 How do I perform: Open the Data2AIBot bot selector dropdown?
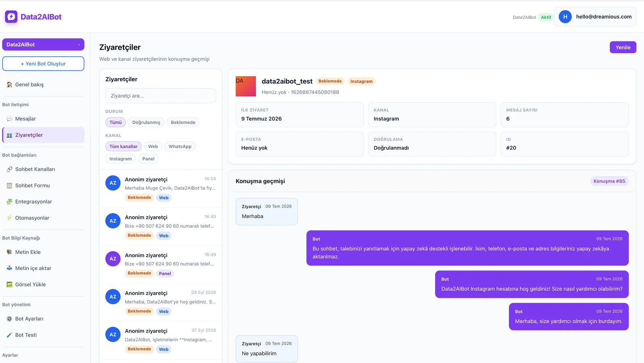pyautogui.click(x=43, y=44)
